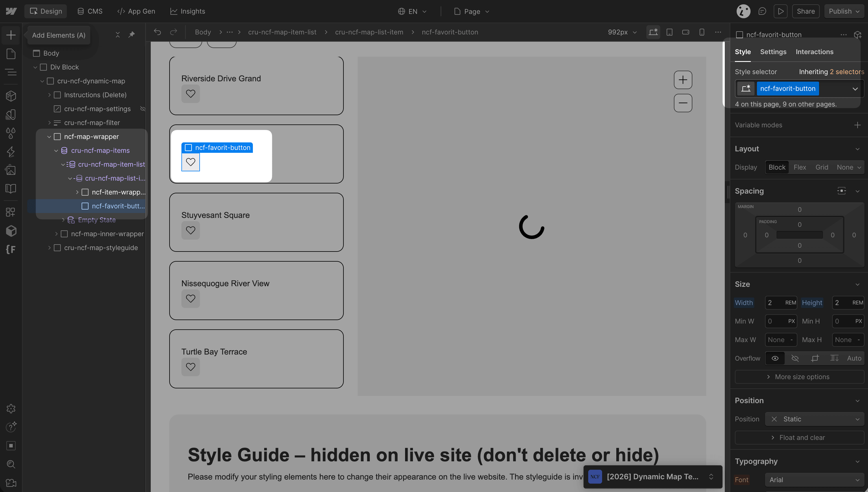868x492 pixels.
Task: Click the map zoom-in plus button
Action: tap(683, 80)
